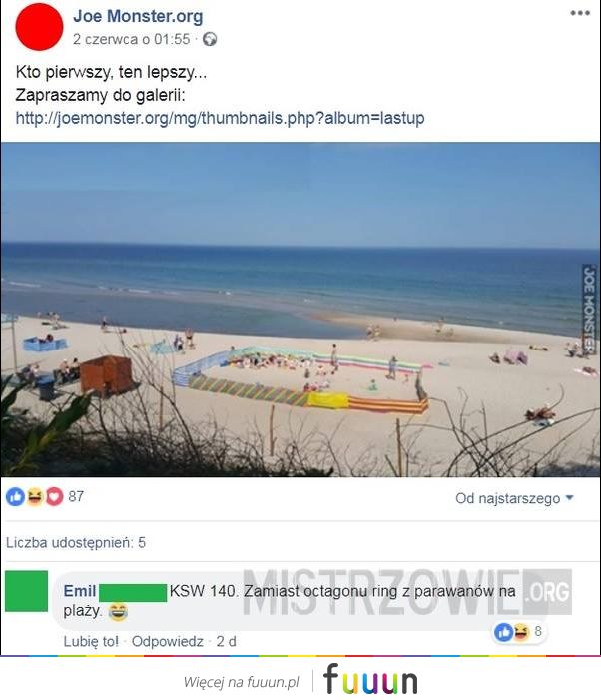Click the laughing Haha reaction icon under photo
601x700 pixels.
coord(35,497)
